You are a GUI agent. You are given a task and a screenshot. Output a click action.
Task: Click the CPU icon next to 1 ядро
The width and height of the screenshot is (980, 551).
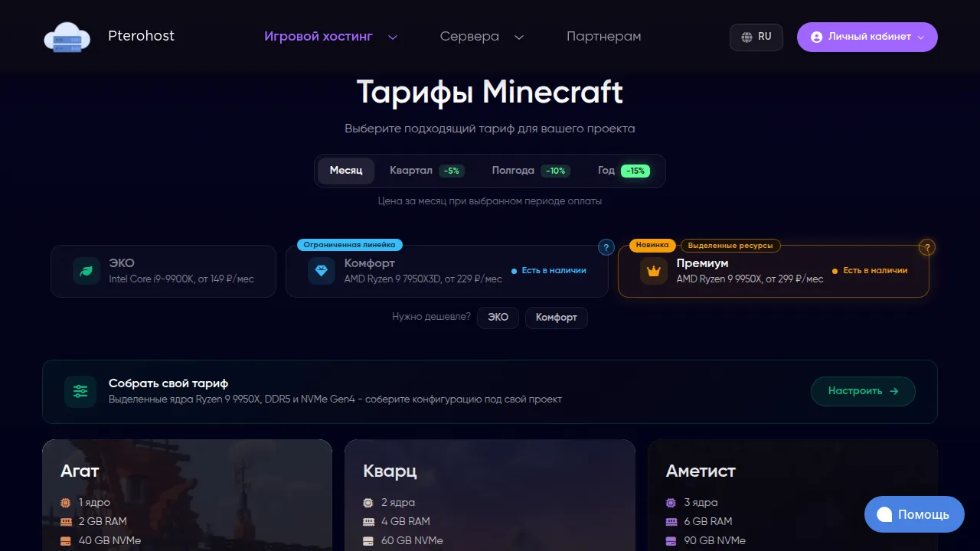(65, 503)
